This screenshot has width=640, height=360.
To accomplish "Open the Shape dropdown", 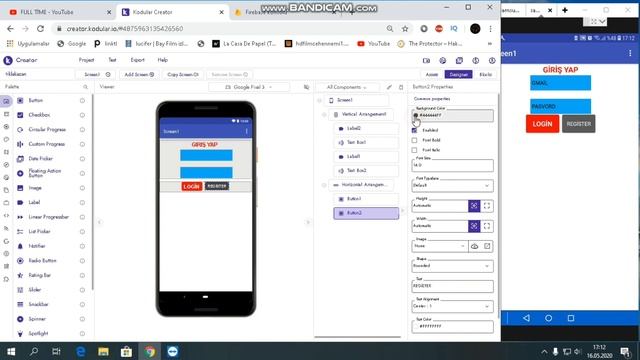I will tap(452, 266).
